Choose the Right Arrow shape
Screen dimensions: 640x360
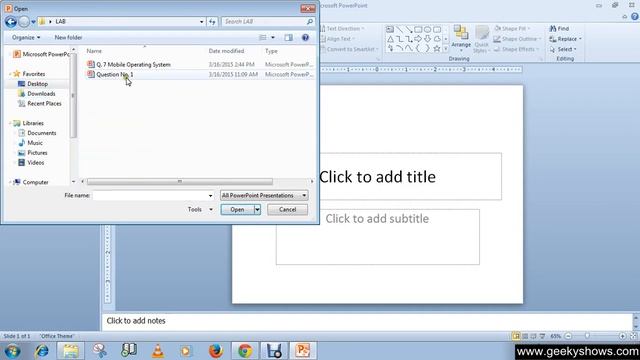point(418,39)
